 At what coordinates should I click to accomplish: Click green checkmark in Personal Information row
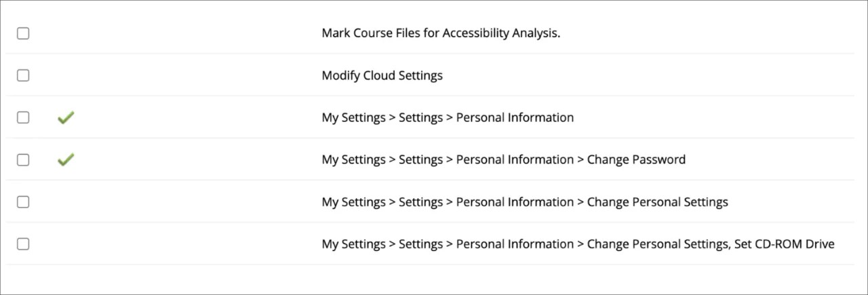click(x=66, y=118)
